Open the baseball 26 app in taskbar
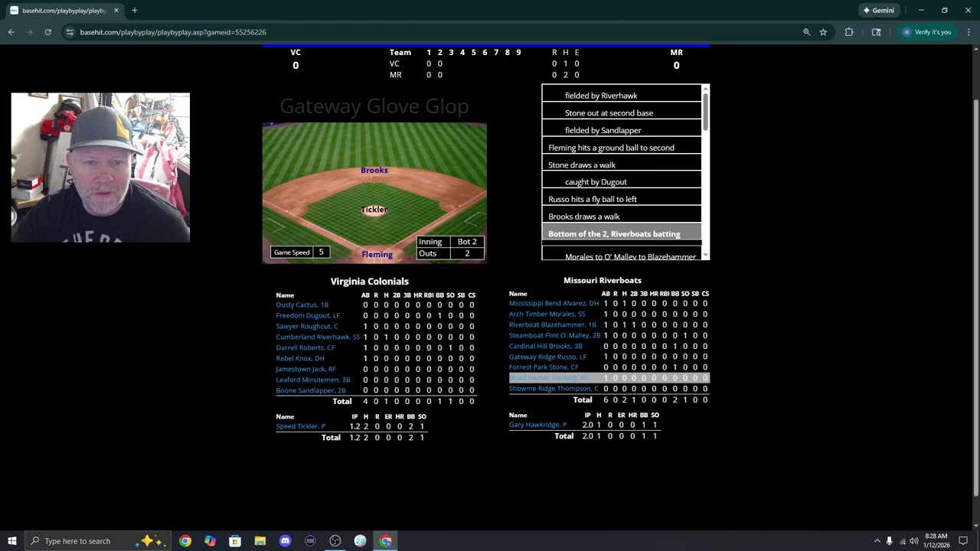The image size is (980, 551). click(x=360, y=541)
